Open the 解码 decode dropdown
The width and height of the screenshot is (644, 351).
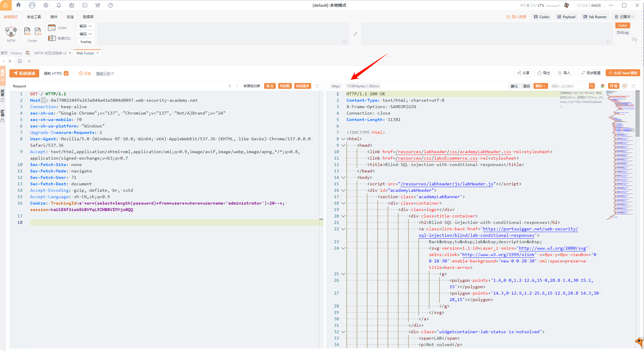click(86, 26)
